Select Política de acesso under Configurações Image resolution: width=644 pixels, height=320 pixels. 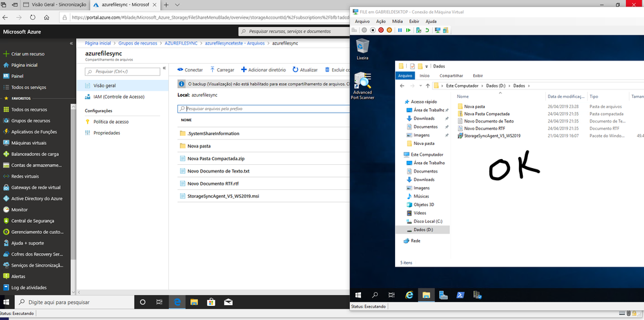[x=106, y=122]
